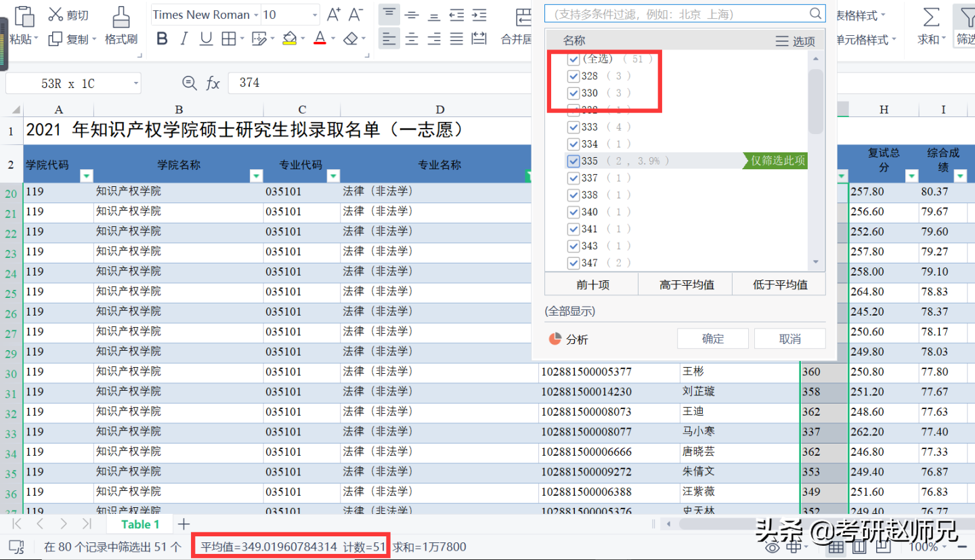
Task: Uncheck the 328 filter value
Action: pos(573,76)
